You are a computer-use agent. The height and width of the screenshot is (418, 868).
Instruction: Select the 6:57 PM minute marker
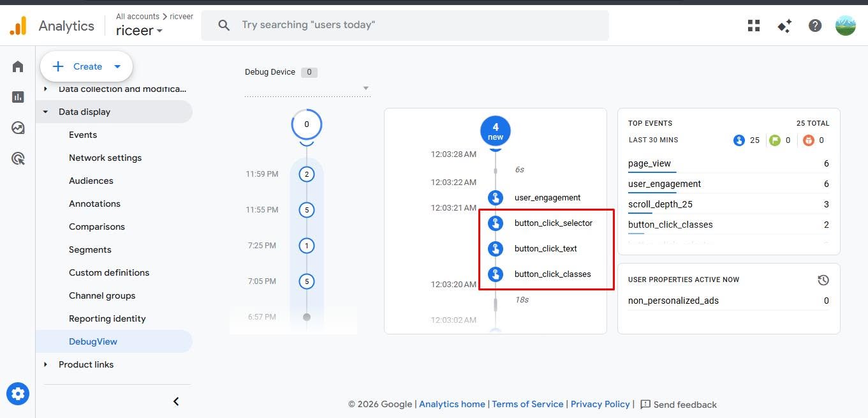307,317
